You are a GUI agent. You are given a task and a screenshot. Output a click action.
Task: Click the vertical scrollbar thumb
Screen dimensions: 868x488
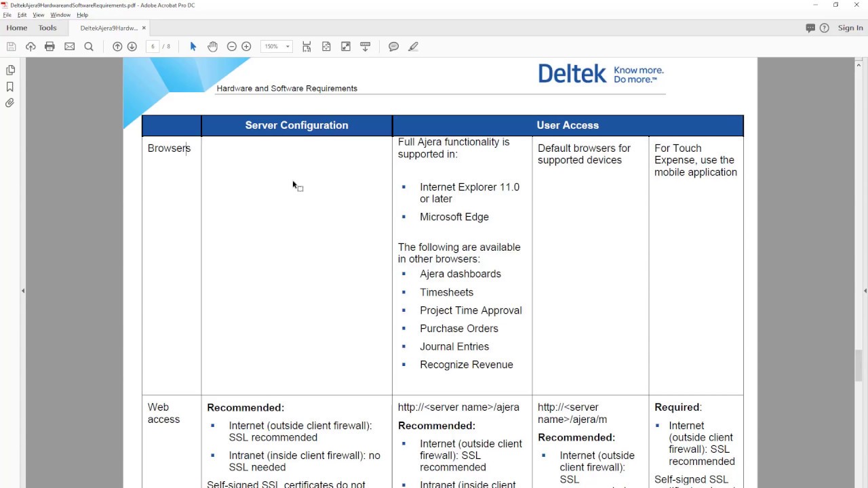click(859, 365)
